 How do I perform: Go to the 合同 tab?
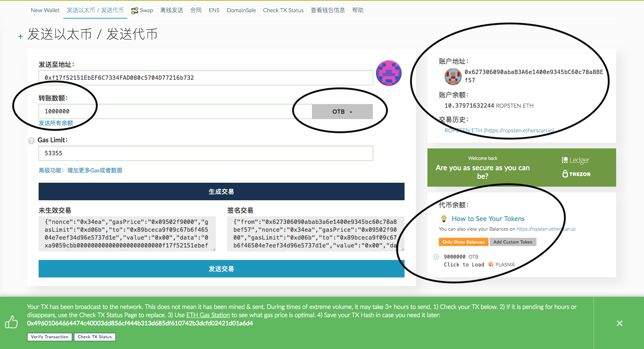click(x=196, y=10)
